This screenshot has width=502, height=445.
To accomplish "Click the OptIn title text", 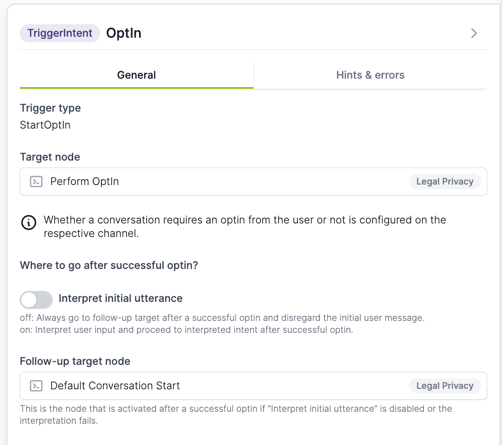I will tap(124, 33).
